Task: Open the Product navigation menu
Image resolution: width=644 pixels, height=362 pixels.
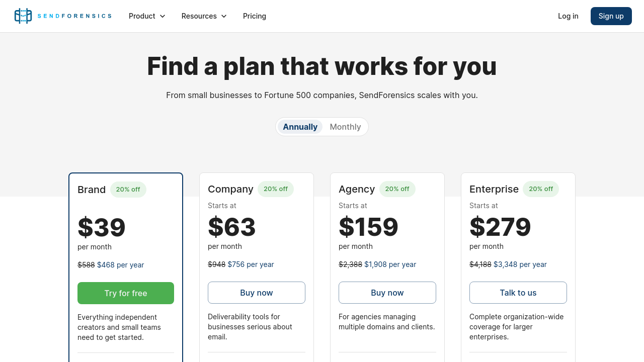Action: coord(142,16)
